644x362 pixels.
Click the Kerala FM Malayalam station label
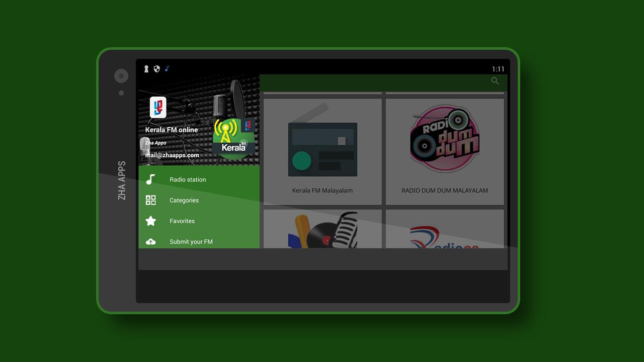point(323,191)
